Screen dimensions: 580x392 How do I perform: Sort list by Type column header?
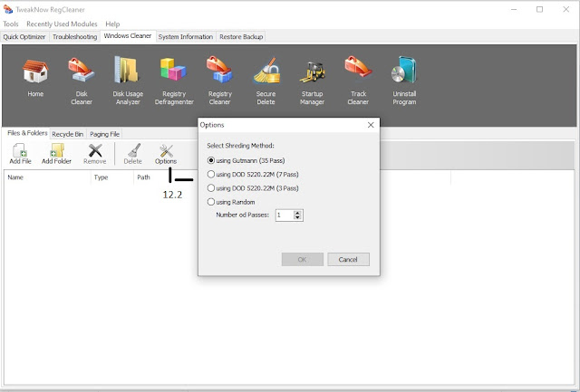click(112, 177)
